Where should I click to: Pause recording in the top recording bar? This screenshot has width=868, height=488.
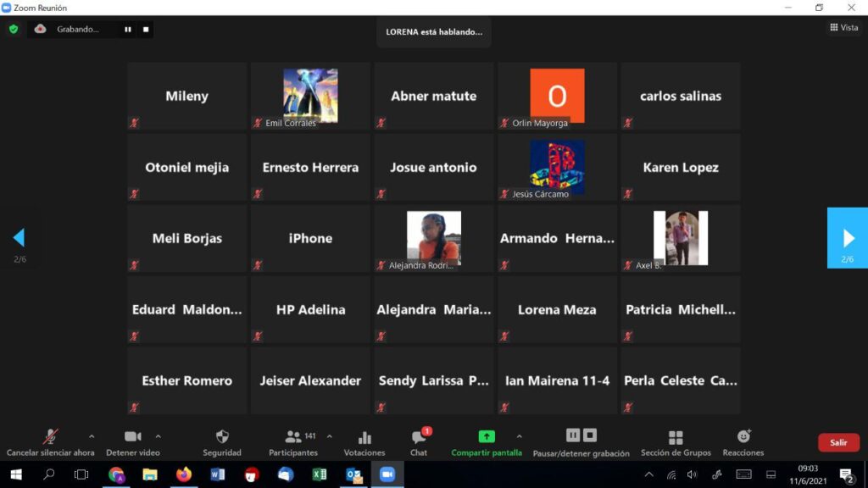click(128, 29)
